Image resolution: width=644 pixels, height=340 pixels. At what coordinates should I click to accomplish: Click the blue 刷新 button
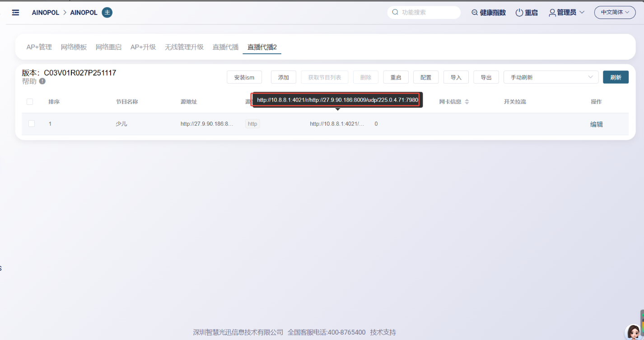[x=615, y=77]
